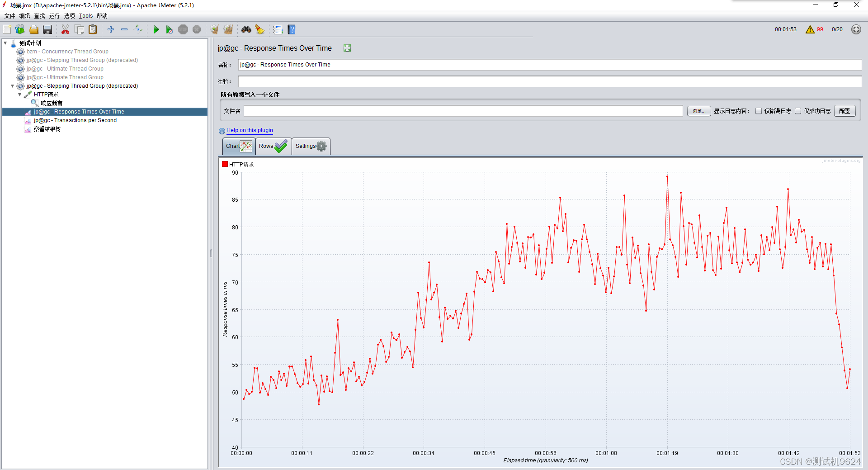Click the 配置 button
This screenshot has height=470, width=868.
(844, 111)
